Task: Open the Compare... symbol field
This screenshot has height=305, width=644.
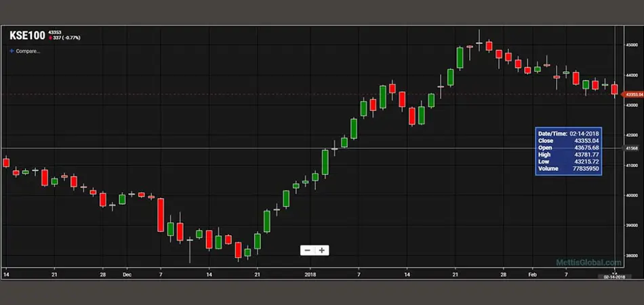Action: pyautogui.click(x=28, y=51)
